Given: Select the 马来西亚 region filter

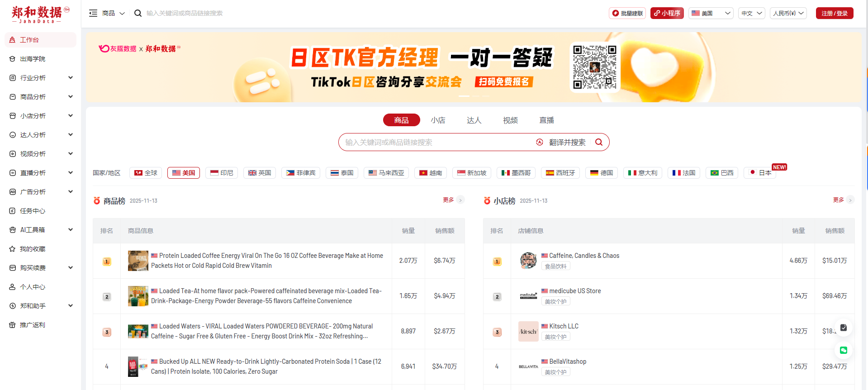Looking at the screenshot, I should [386, 173].
